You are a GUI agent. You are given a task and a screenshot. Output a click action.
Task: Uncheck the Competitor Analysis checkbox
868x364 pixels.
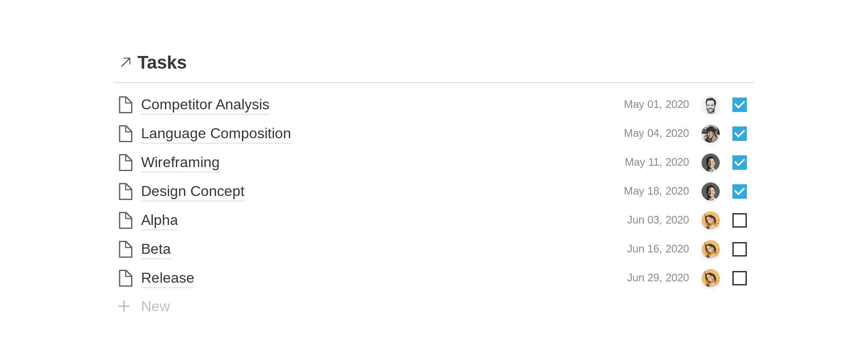click(x=740, y=105)
